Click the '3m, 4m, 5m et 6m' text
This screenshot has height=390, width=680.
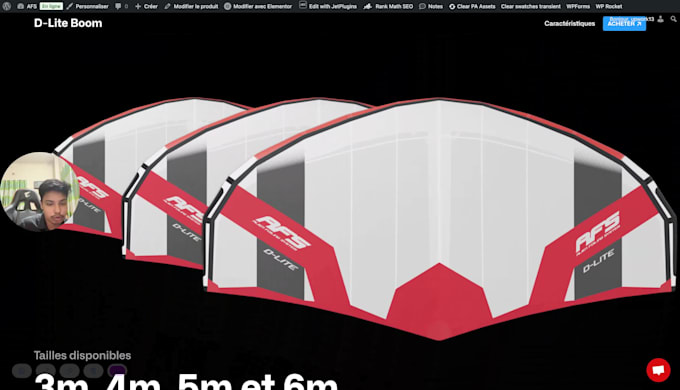click(186, 382)
